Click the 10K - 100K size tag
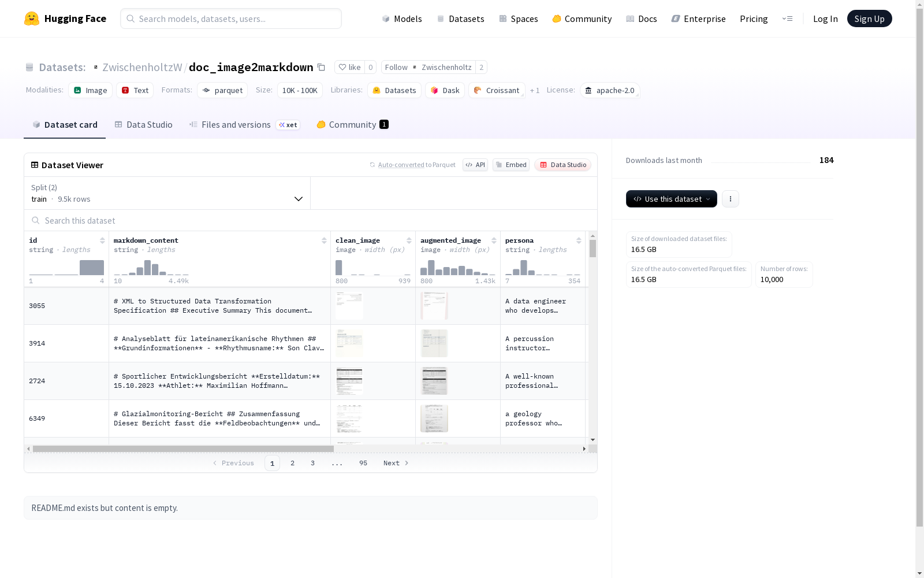 tap(300, 90)
